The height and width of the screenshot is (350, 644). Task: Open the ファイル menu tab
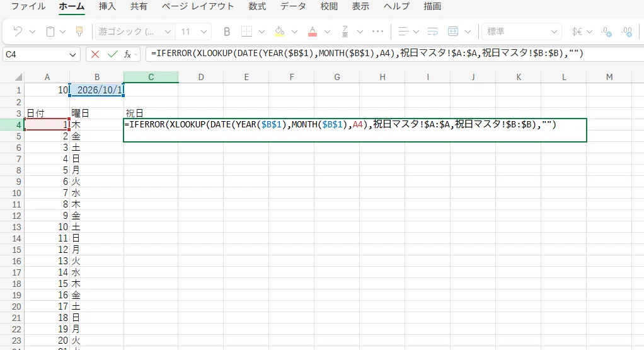coord(28,6)
